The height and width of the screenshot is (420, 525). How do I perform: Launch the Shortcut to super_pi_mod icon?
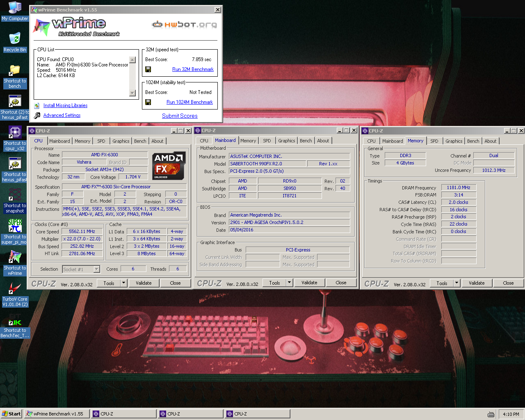pos(15,232)
